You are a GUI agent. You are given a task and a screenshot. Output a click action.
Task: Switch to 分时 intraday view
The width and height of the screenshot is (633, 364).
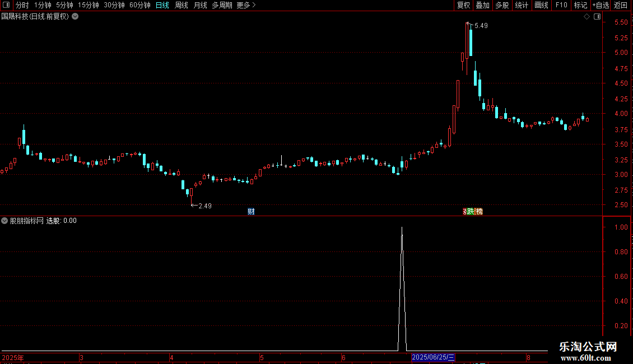[22, 5]
